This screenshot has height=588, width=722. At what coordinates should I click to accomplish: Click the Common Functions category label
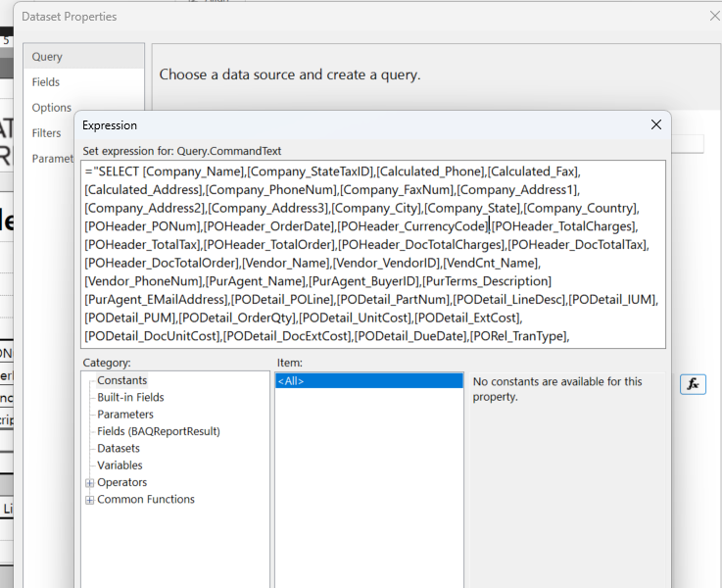pos(146,500)
